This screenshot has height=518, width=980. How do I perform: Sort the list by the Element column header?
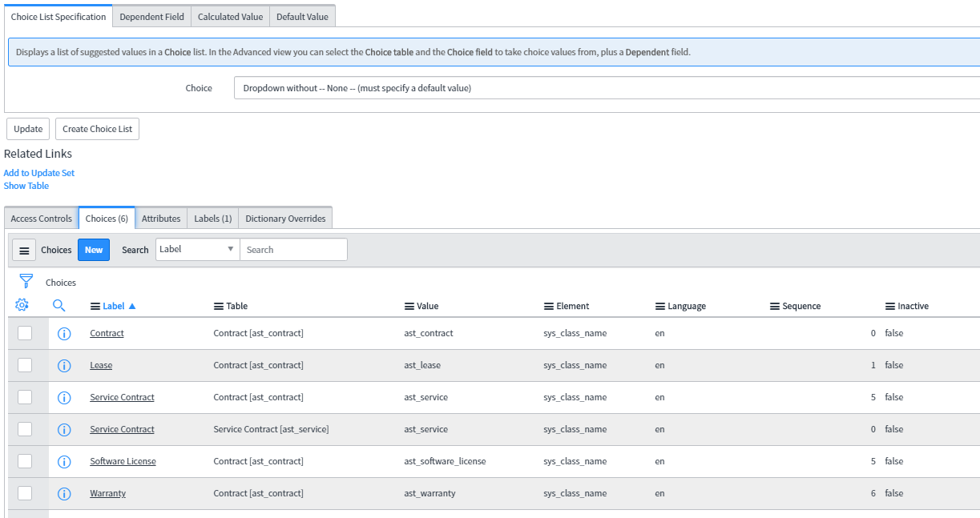[x=572, y=306]
